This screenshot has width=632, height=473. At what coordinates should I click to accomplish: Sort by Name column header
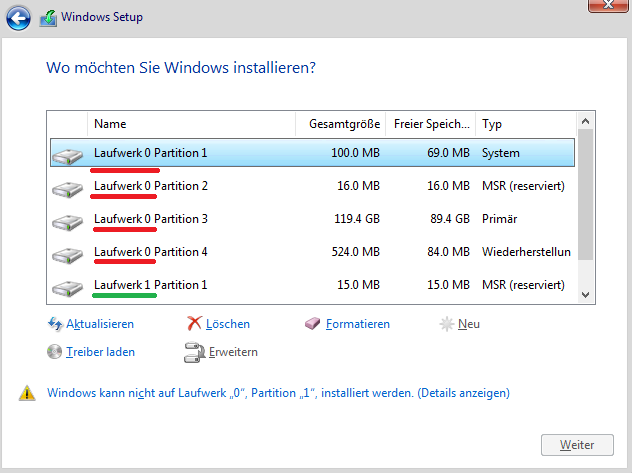(x=191, y=124)
